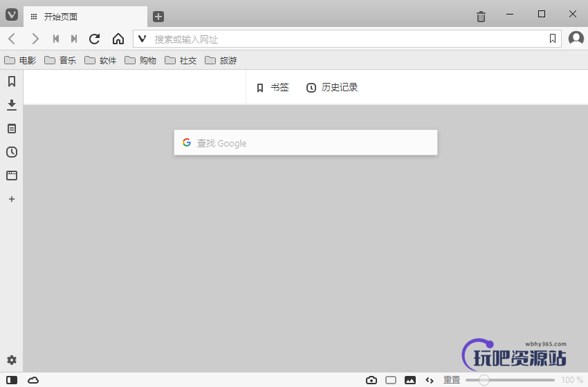Open a new tab with plus button
Screen dimensions: 588x387
pos(158,17)
